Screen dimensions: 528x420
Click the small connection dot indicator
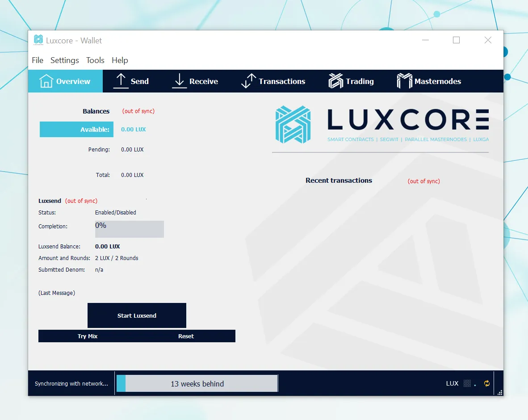click(475, 385)
